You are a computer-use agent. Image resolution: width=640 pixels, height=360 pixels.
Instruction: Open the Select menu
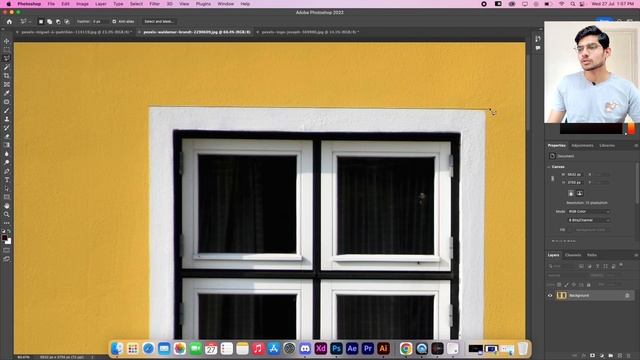136,4
